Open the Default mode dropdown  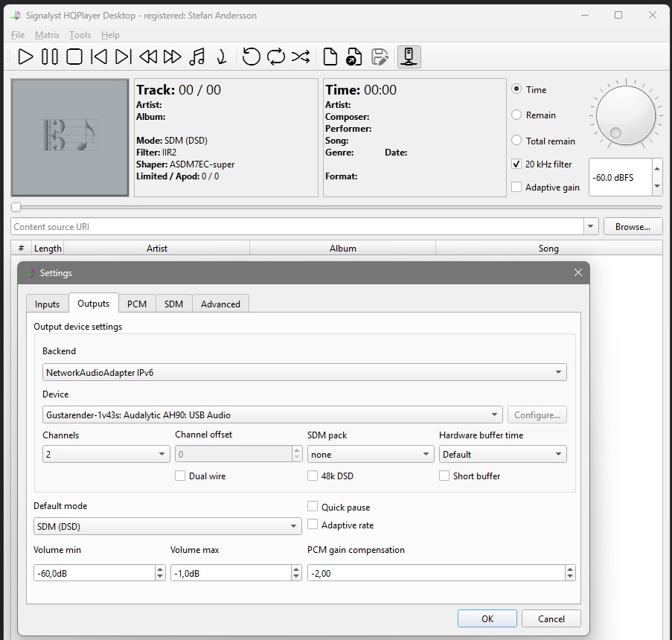167,526
